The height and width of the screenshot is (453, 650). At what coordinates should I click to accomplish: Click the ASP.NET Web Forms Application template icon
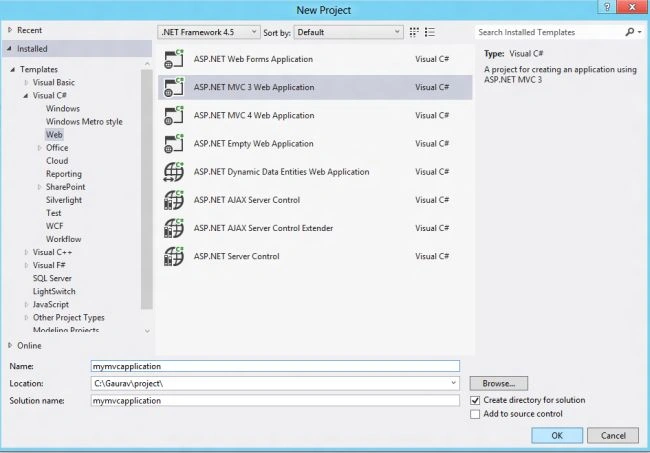[x=174, y=59]
